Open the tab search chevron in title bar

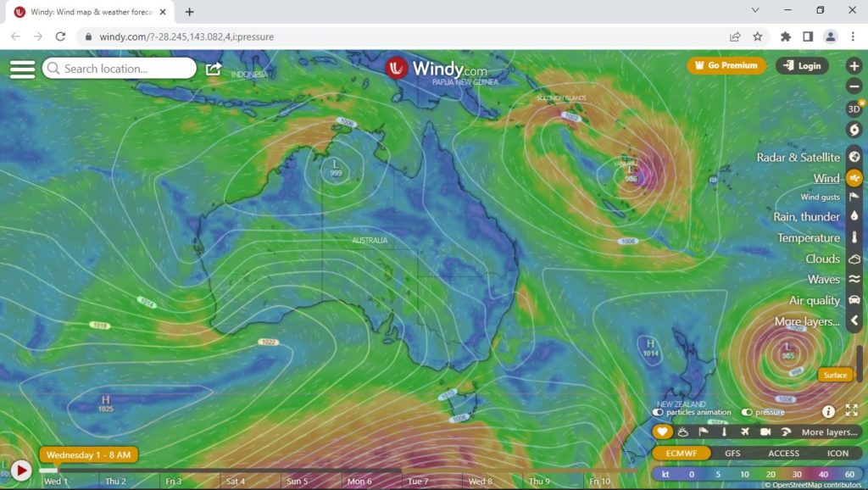point(755,10)
